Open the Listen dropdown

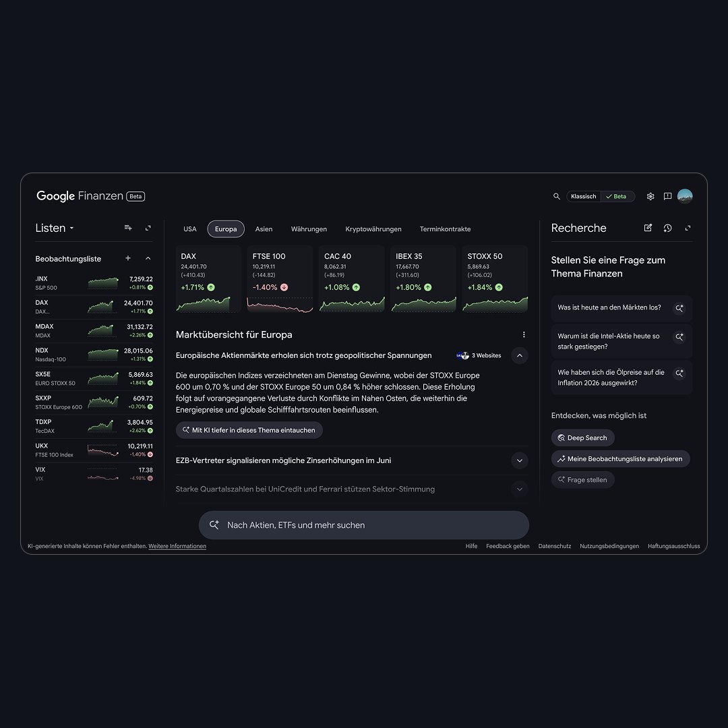55,228
